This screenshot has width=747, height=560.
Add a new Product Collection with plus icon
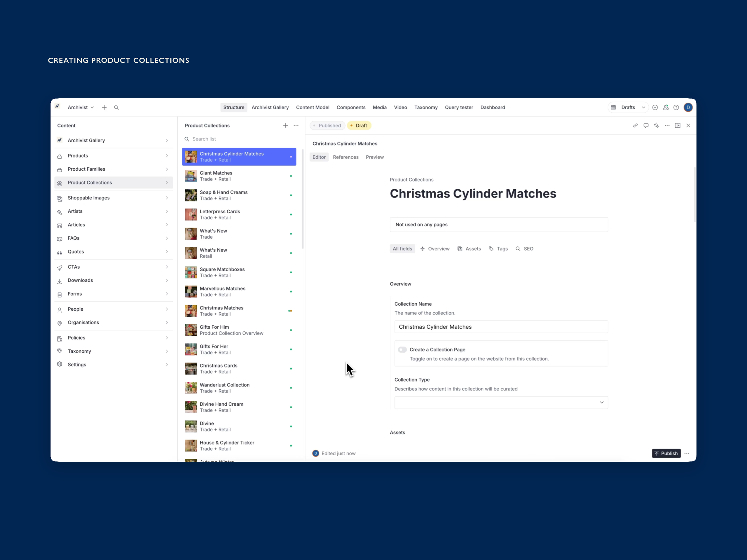285,126
